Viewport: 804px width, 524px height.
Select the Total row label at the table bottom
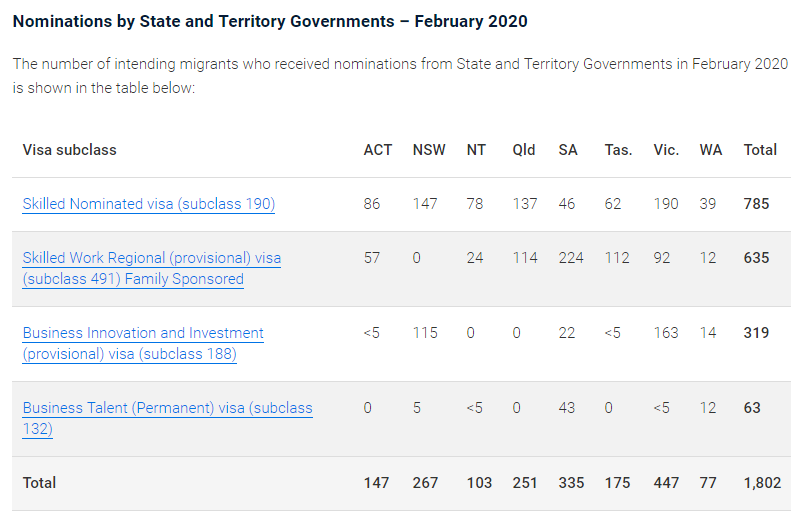40,483
